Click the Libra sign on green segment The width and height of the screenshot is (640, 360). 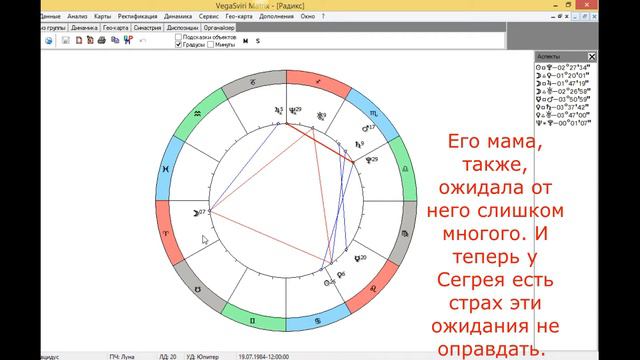[405, 169]
